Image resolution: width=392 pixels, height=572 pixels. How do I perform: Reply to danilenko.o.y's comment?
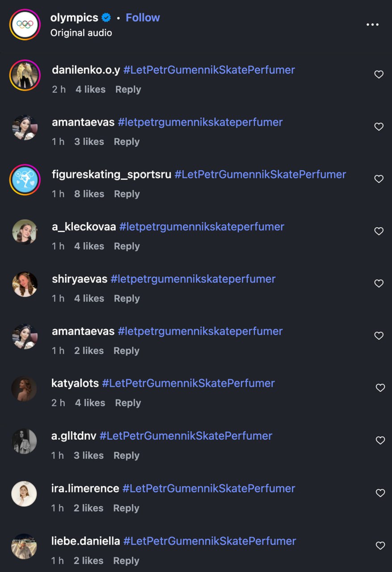pyautogui.click(x=128, y=89)
